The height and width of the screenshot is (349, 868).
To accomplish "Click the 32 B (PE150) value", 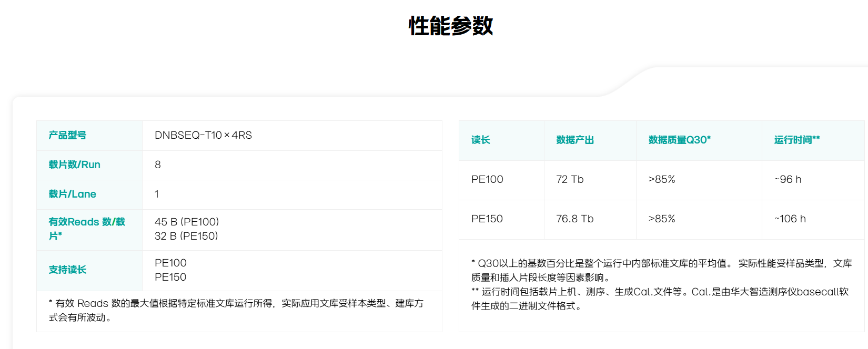I will [186, 237].
